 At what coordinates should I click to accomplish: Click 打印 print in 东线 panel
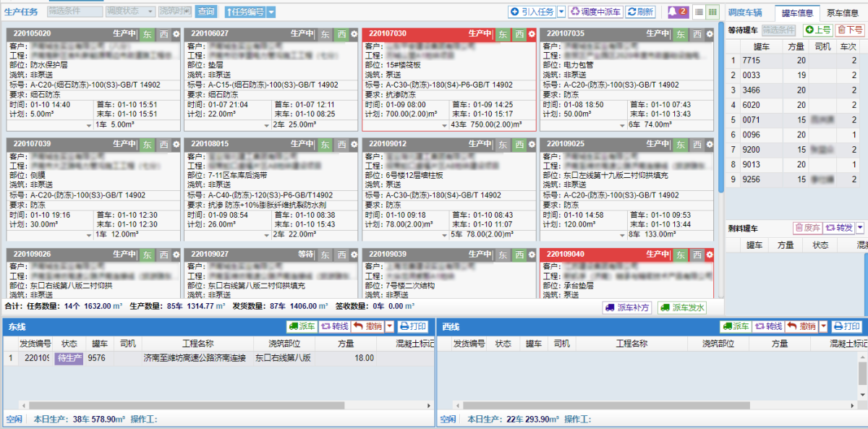tap(414, 326)
